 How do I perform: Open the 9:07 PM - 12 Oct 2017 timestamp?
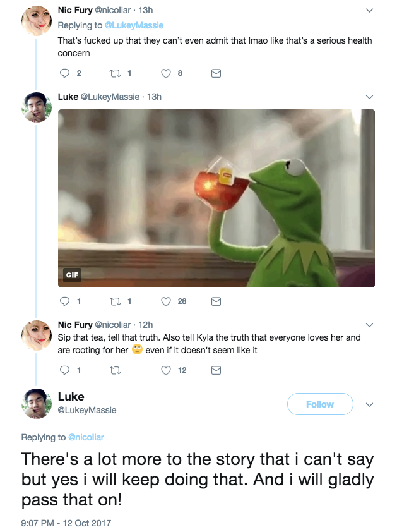(x=66, y=523)
